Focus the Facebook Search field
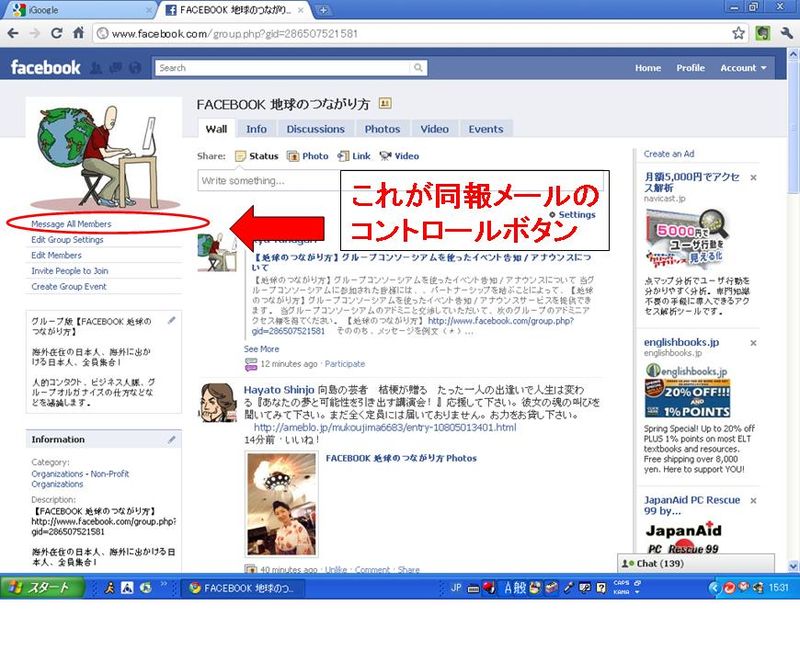 tap(285, 68)
